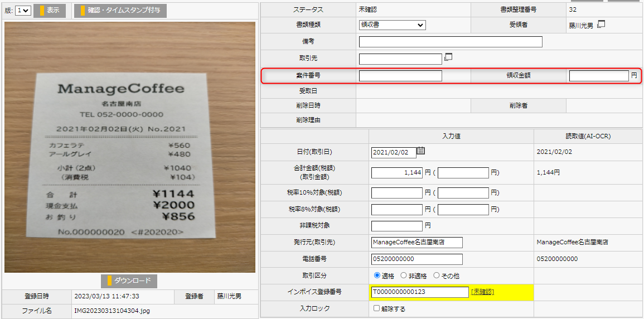Viewport: 644px width, 319px height.
Task: Click the ダウンロード button
Action: [129, 281]
